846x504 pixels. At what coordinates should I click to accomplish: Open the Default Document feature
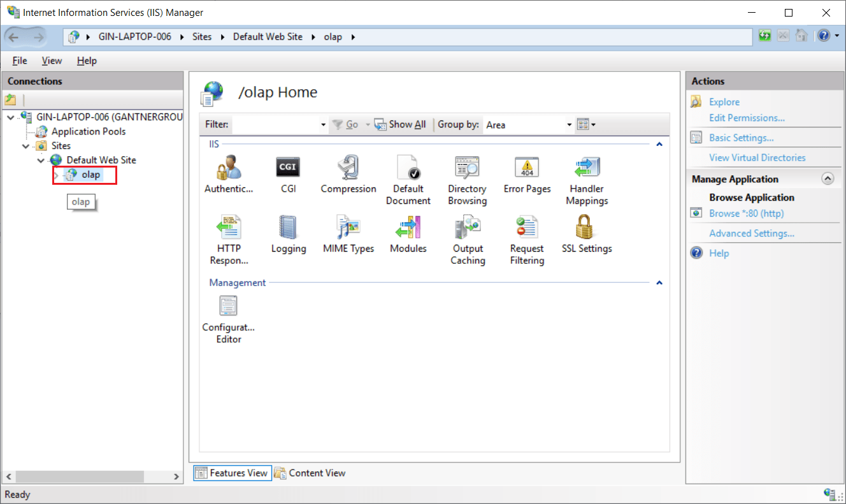coord(408,180)
